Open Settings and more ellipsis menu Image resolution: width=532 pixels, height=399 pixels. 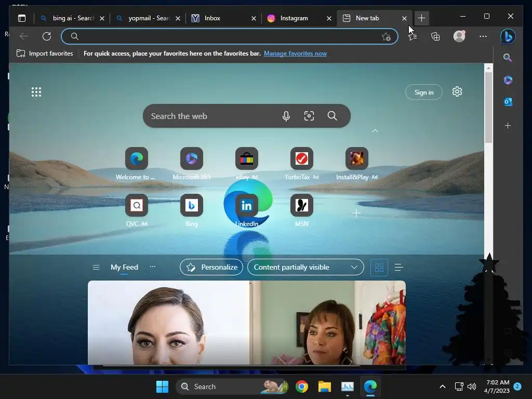tap(483, 36)
